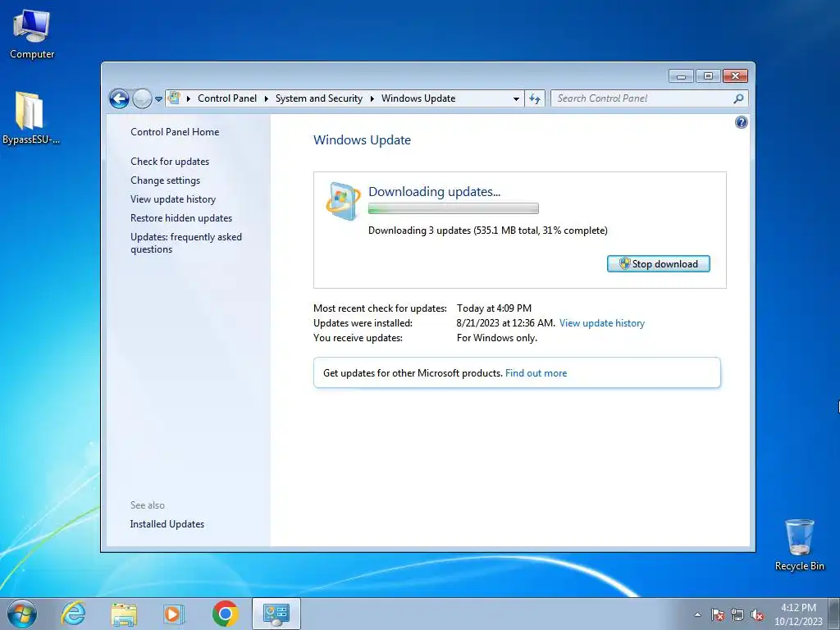840x630 pixels.
Task: Open Windows Update help icon
Action: pos(741,123)
